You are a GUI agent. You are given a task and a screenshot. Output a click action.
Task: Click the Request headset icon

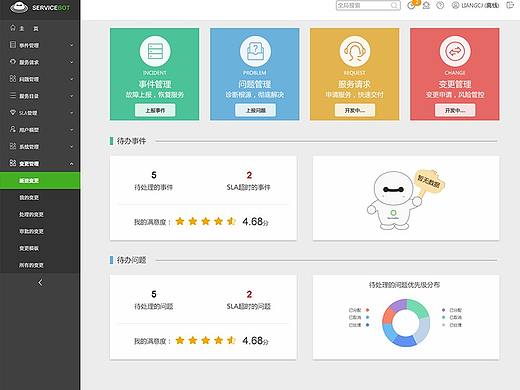point(355,51)
